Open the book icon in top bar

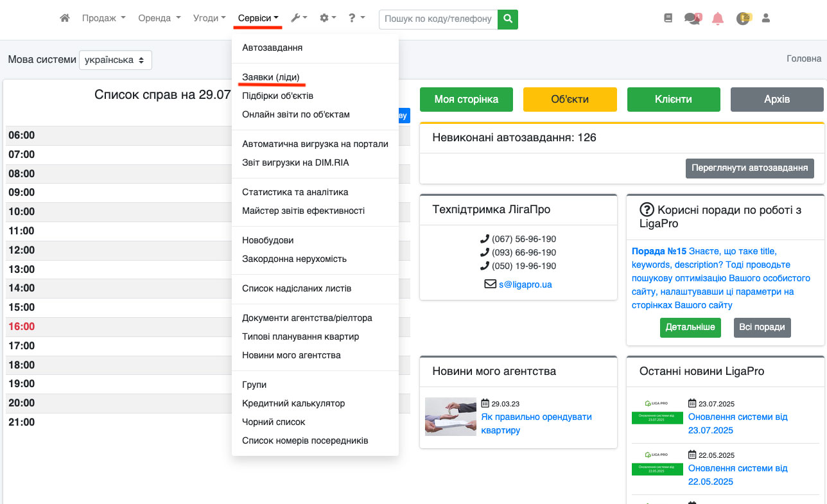pyautogui.click(x=668, y=19)
